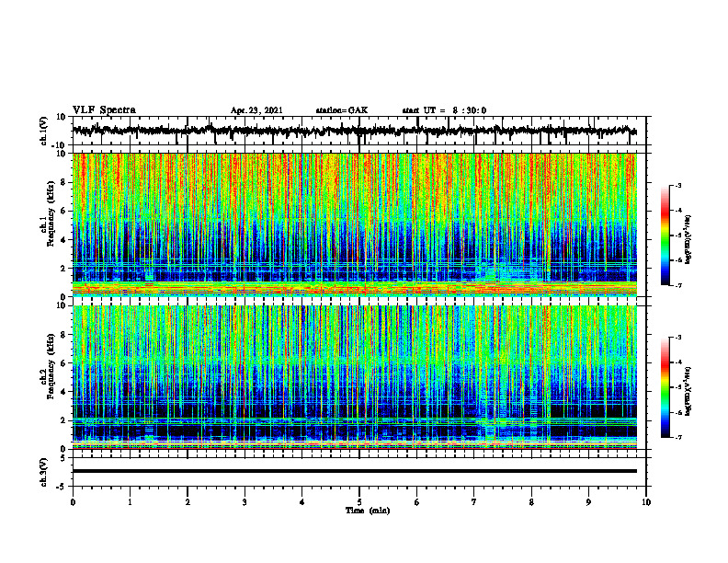Click the time axis tick label "2"
728x563 pixels.
click(x=188, y=502)
